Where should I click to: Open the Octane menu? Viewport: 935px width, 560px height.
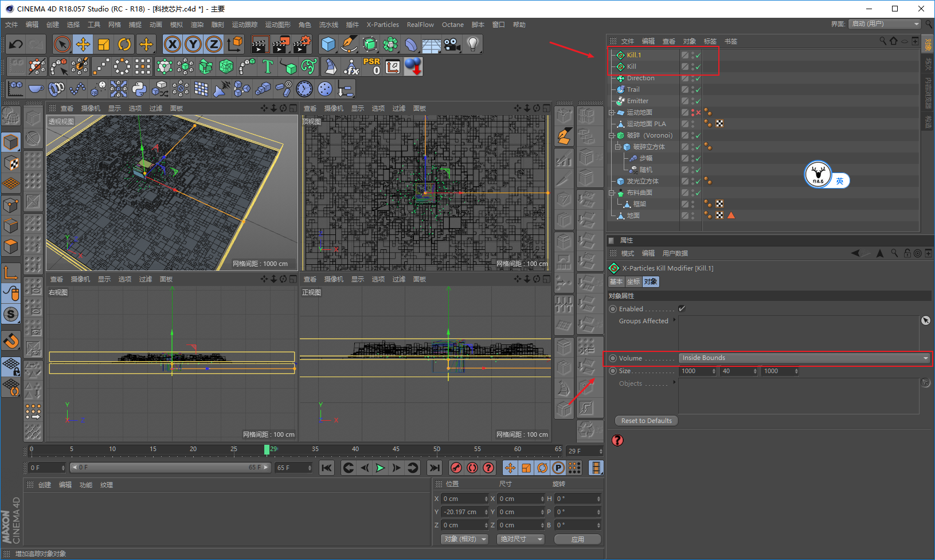453,25
